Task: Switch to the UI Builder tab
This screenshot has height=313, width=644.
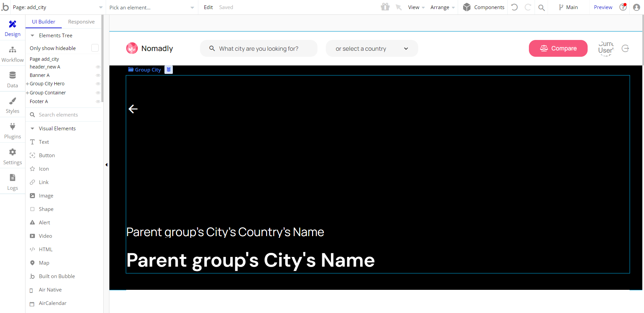Action: click(44, 21)
